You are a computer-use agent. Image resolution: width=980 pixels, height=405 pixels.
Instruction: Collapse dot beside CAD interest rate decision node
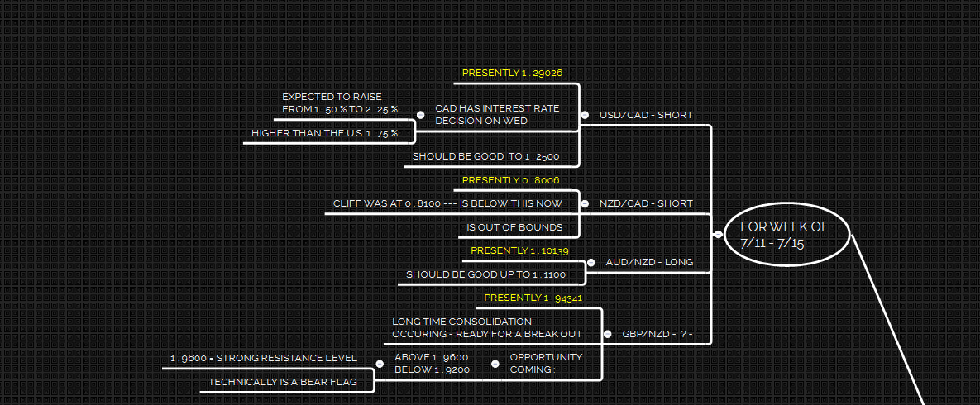pos(421,115)
